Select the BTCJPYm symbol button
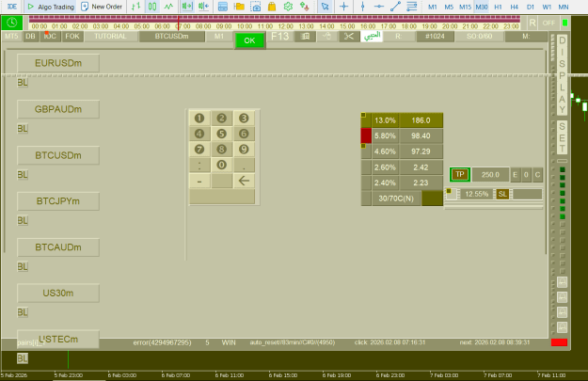 point(58,201)
